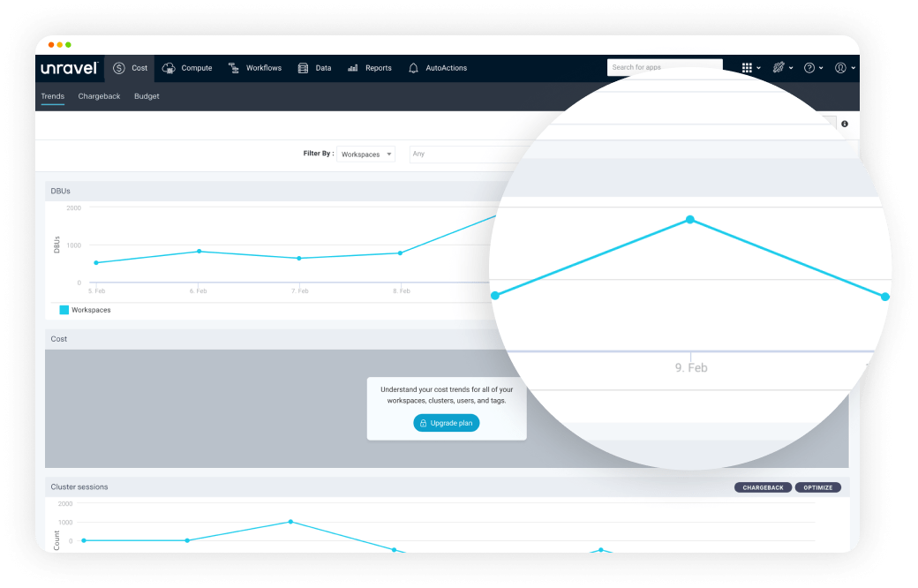Click the Any filter value field

[x=463, y=154]
